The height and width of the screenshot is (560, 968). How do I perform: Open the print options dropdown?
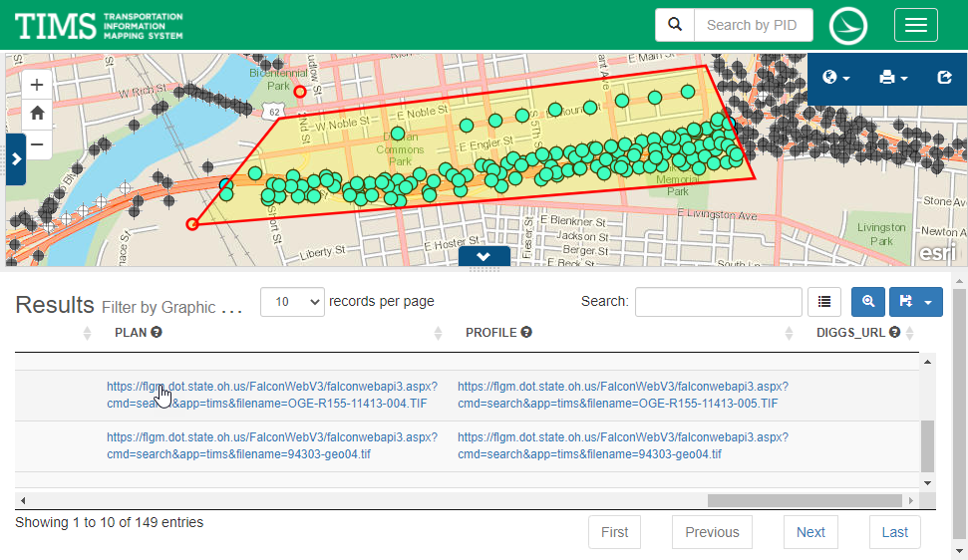click(893, 78)
